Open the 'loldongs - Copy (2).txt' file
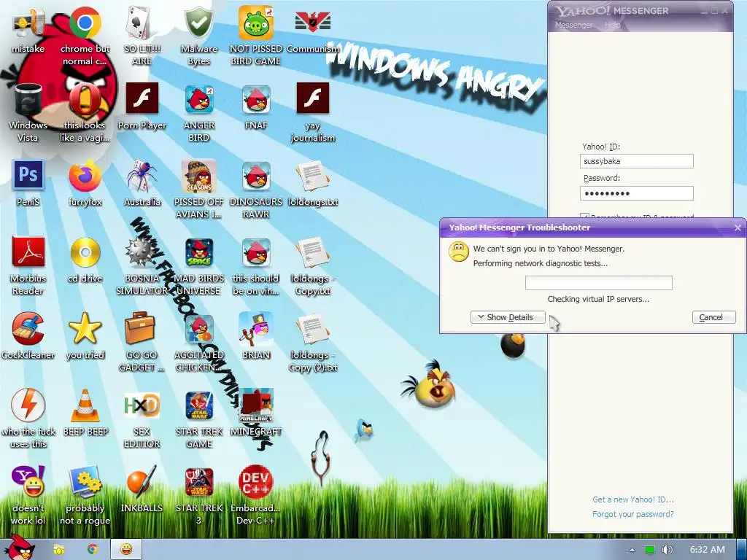Image resolution: width=747 pixels, height=560 pixels. click(312, 328)
